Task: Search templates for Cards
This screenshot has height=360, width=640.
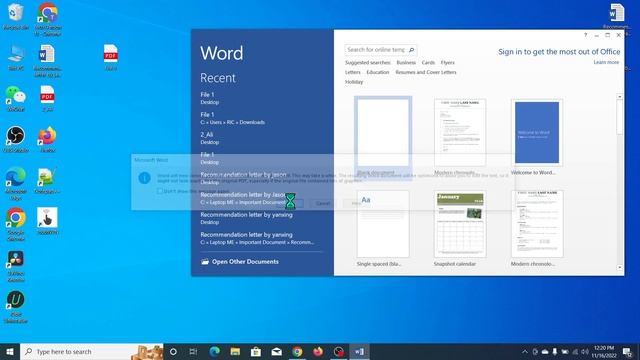Action: click(x=428, y=62)
